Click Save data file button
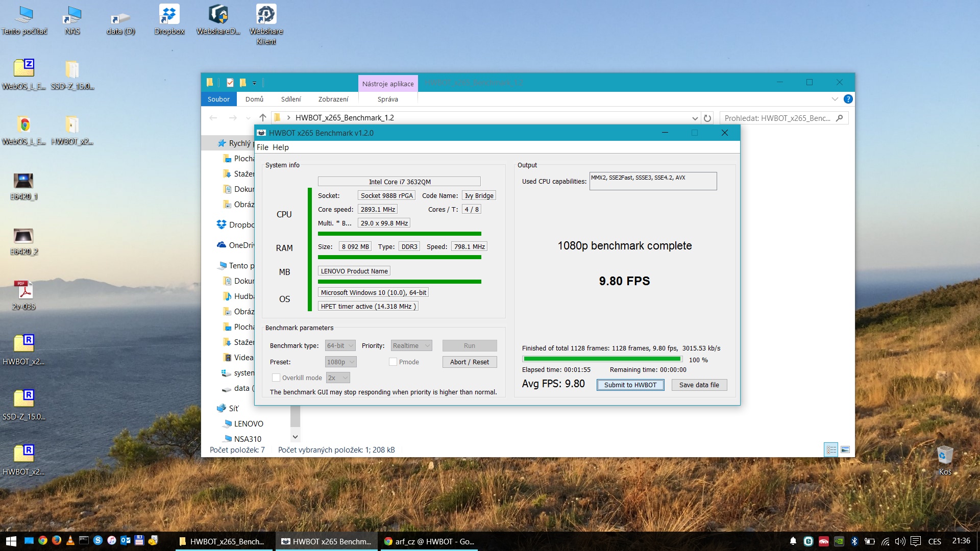Screen dimensions: 980x551 699,385
